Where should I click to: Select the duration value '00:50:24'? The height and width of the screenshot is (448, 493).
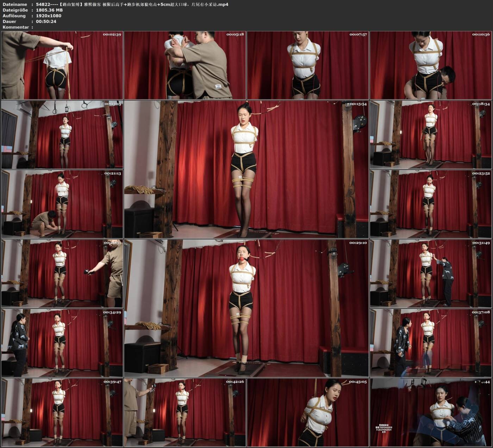tap(46, 21)
